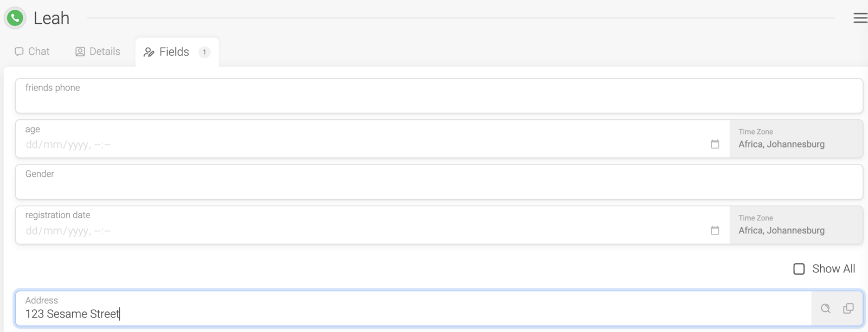868x332 pixels.
Task: Click the Chat speech bubble icon
Action: click(x=19, y=52)
